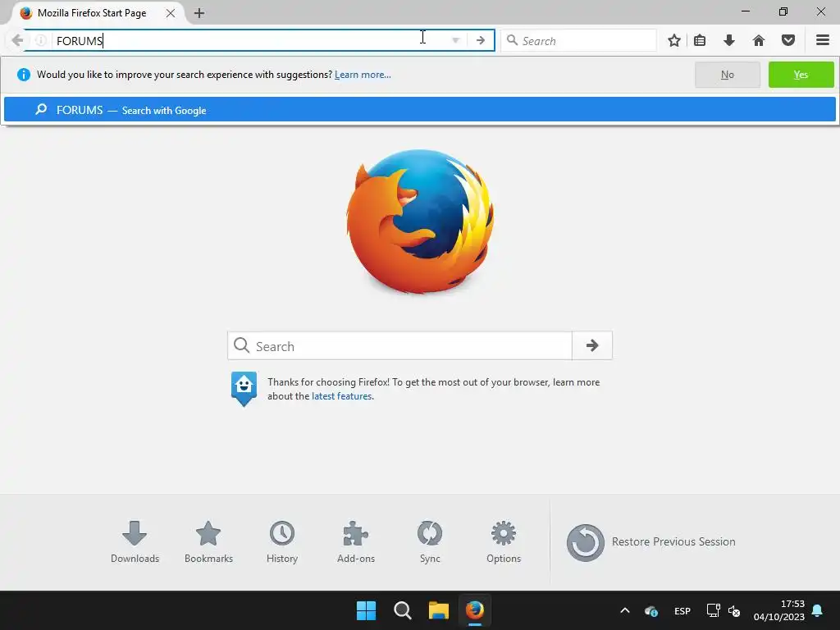840x630 pixels.
Task: Focus the toolbar Search field
Action: [578, 41]
